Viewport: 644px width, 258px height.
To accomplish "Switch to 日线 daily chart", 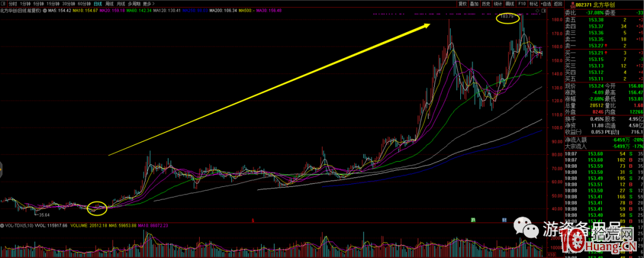I will (x=98, y=4).
